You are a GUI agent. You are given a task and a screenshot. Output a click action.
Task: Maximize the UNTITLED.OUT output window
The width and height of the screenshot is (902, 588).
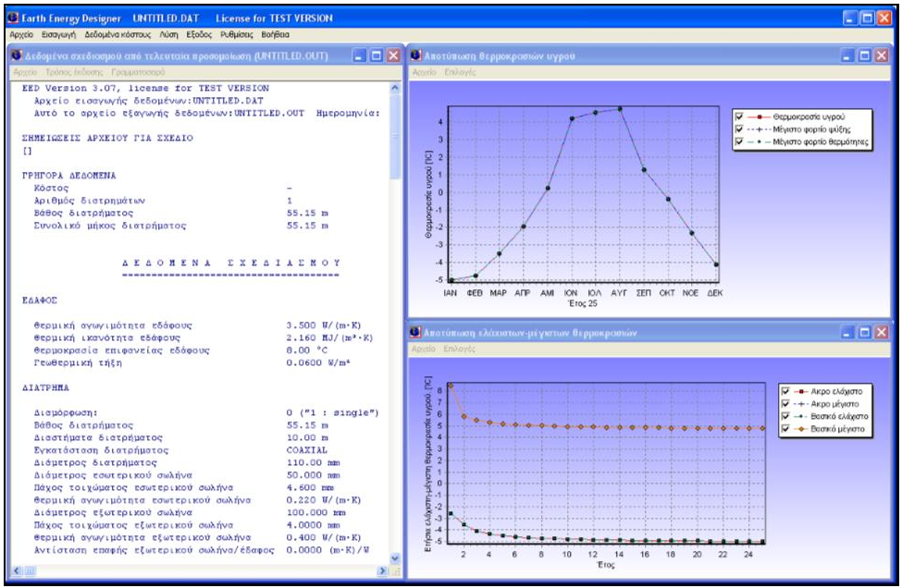pyautogui.click(x=377, y=56)
